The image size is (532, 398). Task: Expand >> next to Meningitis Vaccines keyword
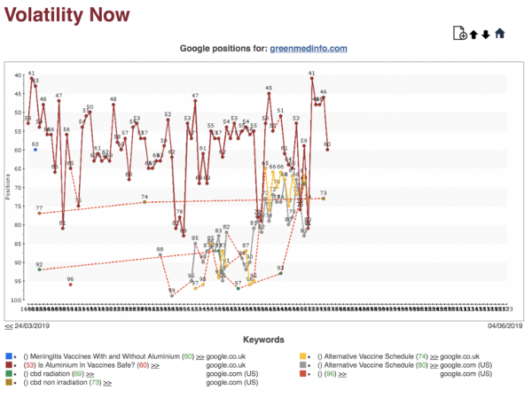200,356
